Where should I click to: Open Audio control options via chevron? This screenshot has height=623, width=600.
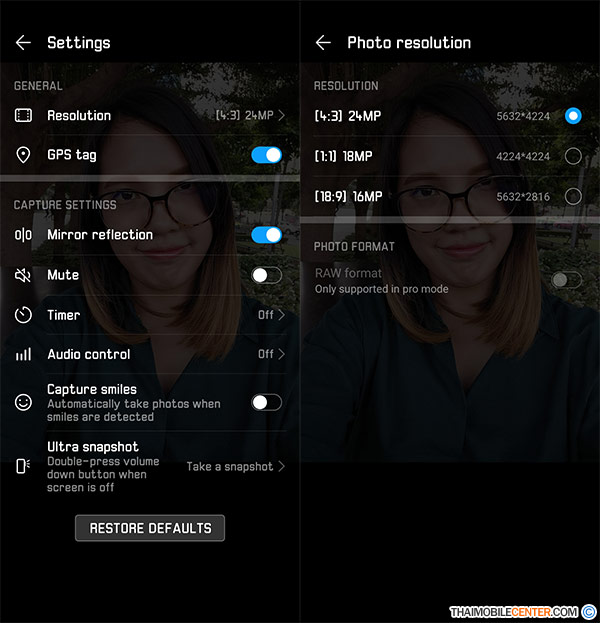pos(281,354)
